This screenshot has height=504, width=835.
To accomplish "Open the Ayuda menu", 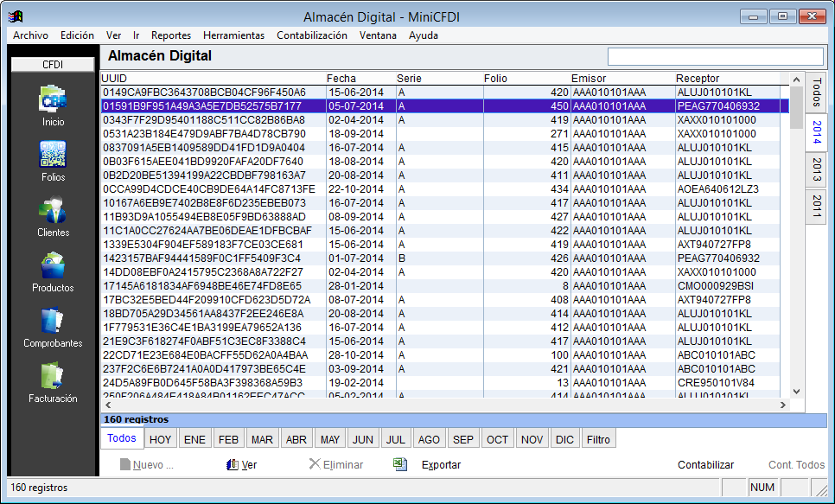I will pos(424,35).
